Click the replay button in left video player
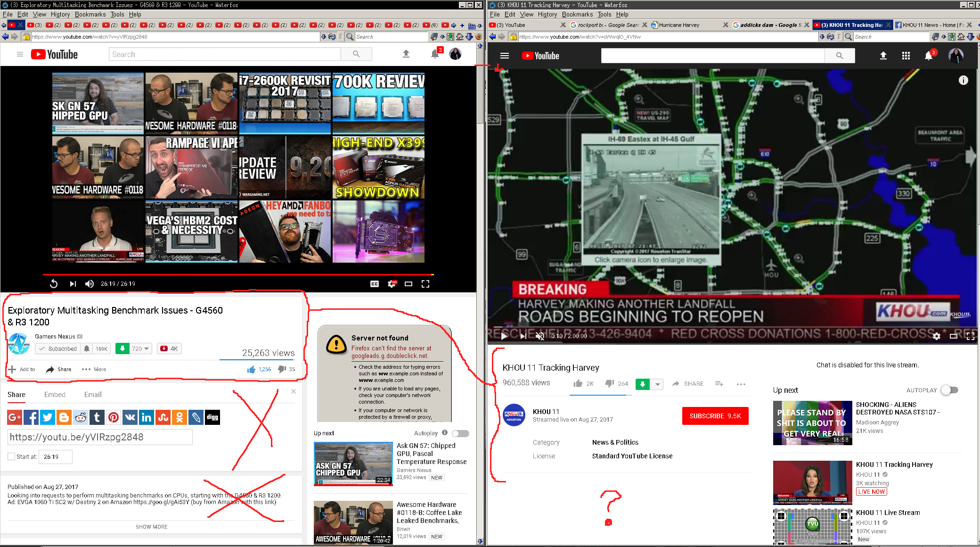The height and width of the screenshot is (547, 980). coord(54,284)
